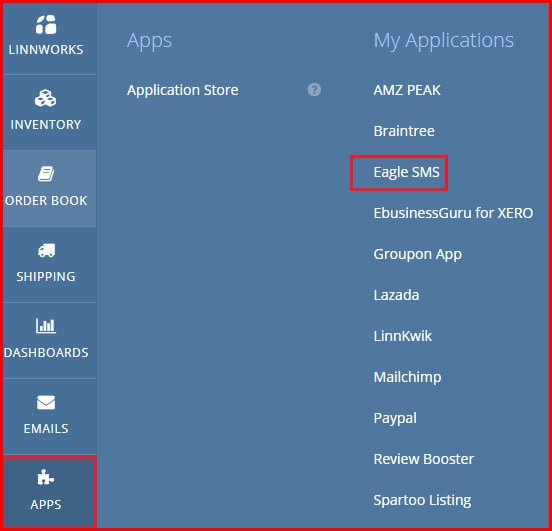Select ORDER BOOK sidebar label
The image size is (552, 531).
[46, 201]
